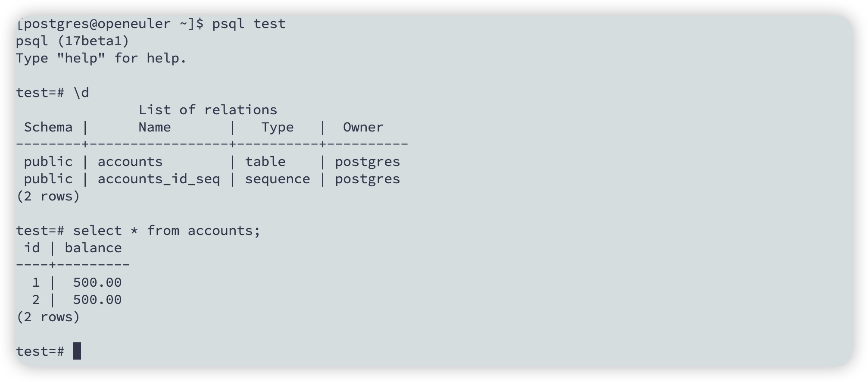Click the "select * from accounts;" query text
This screenshot has height=382, width=868.
[x=167, y=231]
